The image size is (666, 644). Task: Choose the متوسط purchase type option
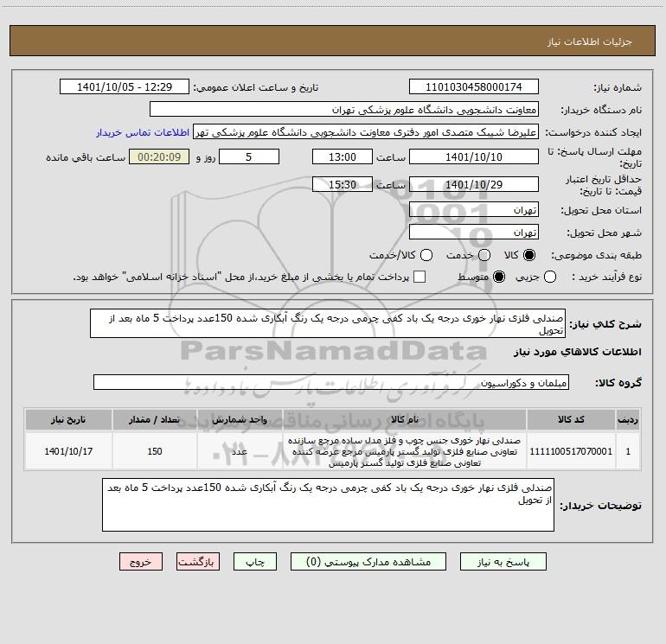[499, 277]
